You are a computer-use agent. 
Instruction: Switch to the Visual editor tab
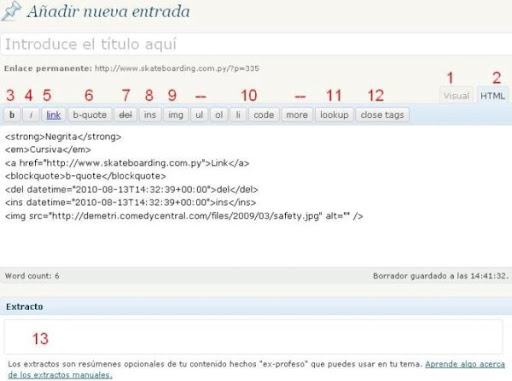(456, 96)
